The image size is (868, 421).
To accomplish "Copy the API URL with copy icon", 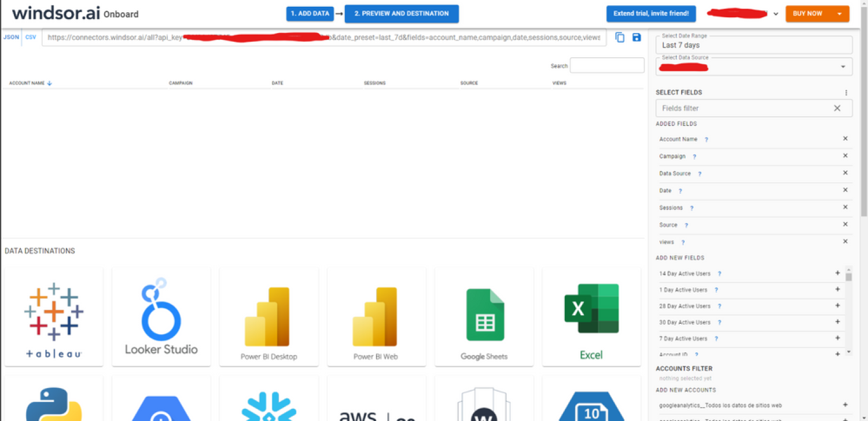I will (620, 38).
